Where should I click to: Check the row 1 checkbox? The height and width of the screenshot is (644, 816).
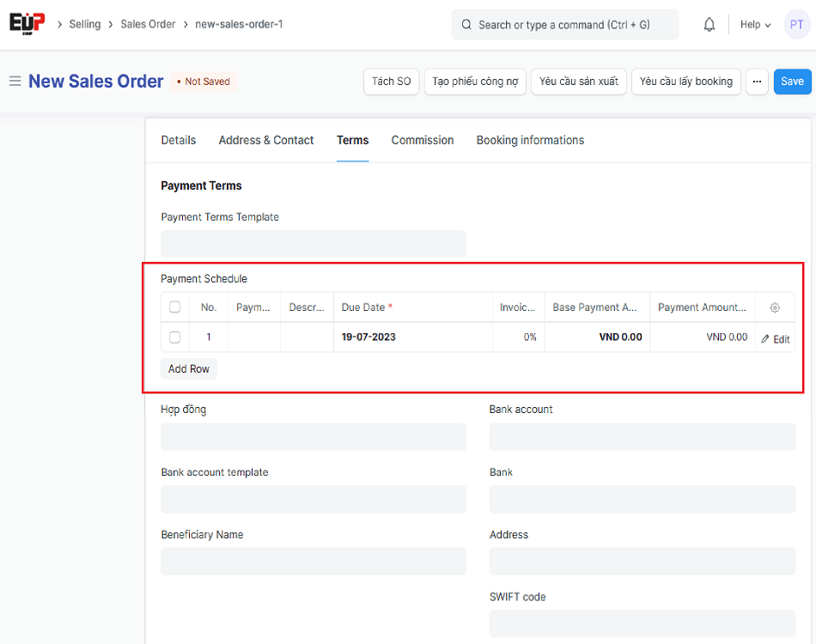tap(175, 337)
